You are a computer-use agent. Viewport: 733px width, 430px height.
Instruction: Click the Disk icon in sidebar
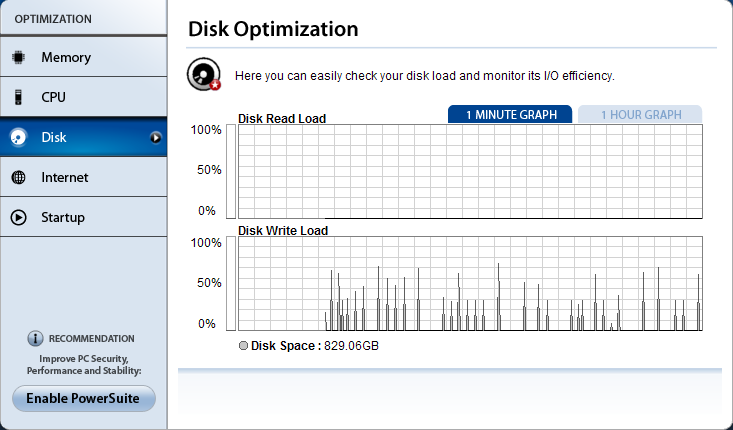click(18, 137)
